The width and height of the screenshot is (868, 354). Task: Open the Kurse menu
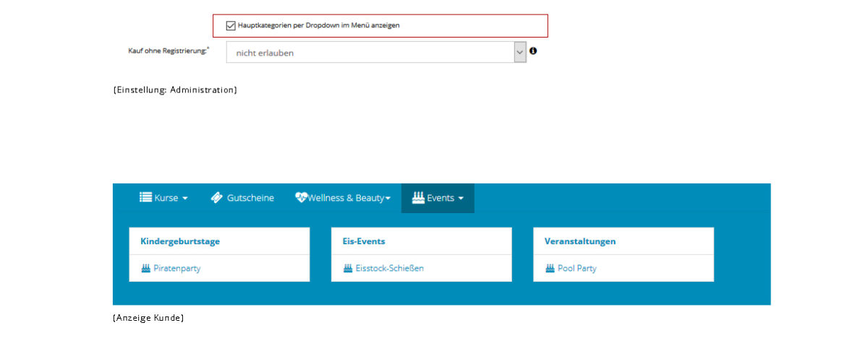point(163,198)
